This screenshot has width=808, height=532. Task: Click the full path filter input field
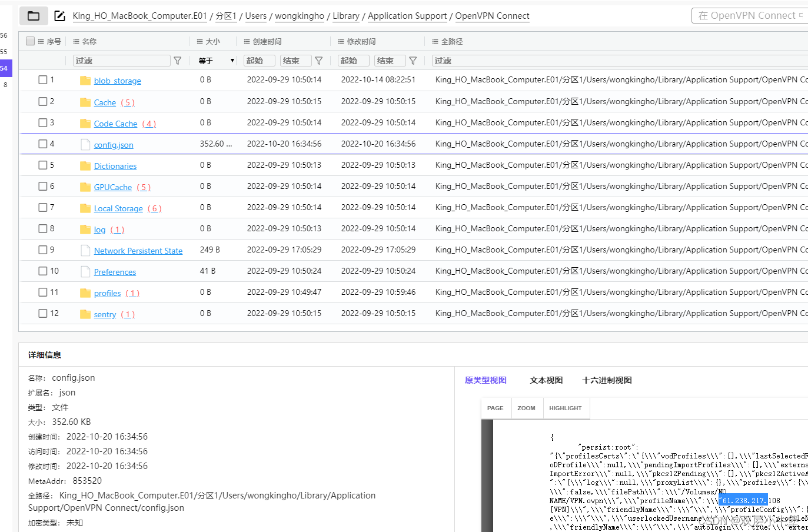(620, 61)
